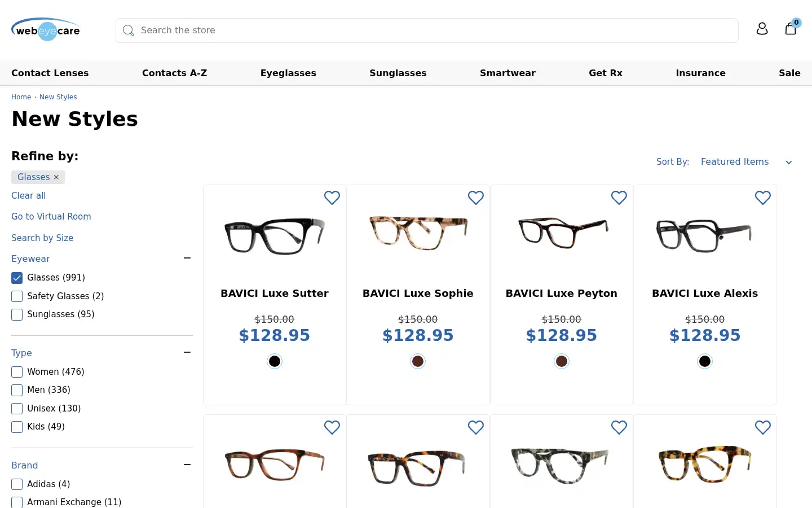Click the $128.95 price of Luxe Sutter
Viewport: 812px width, 508px height.
[275, 335]
